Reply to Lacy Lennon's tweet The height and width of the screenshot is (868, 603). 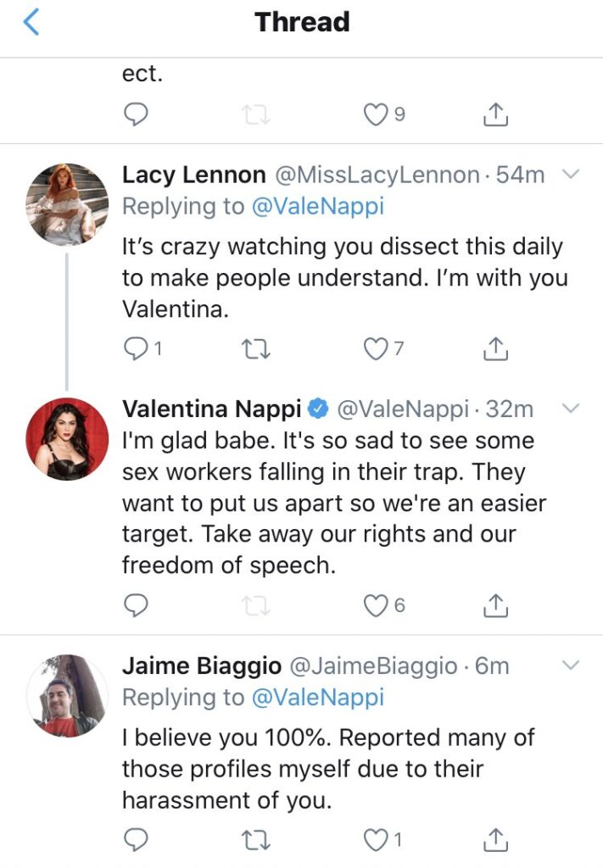click(x=137, y=348)
